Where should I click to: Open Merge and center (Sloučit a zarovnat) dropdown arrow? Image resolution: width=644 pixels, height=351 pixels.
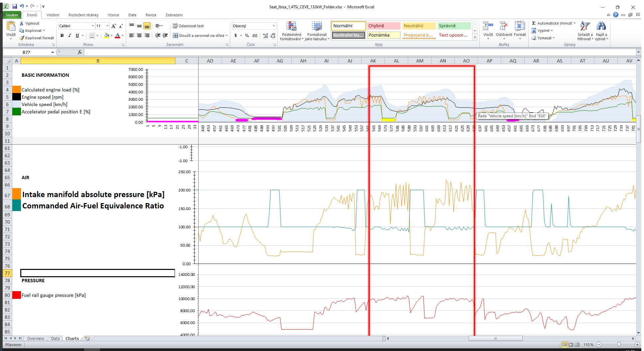coord(227,36)
